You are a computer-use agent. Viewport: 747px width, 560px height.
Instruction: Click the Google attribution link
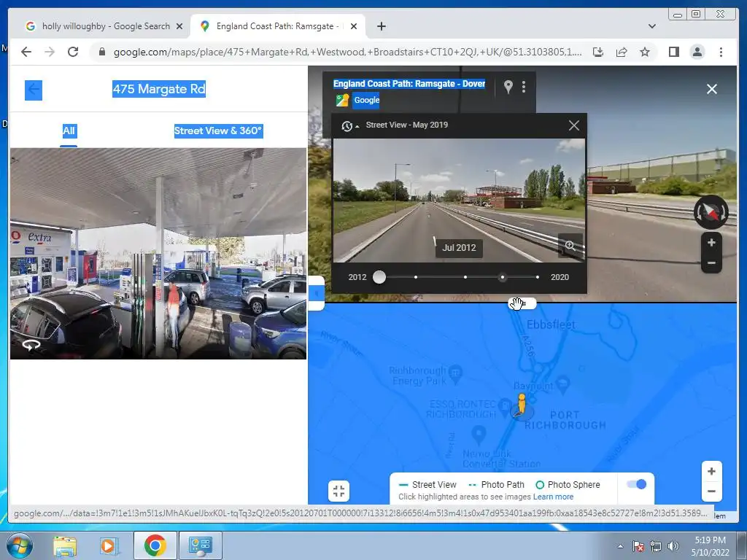pos(366,100)
